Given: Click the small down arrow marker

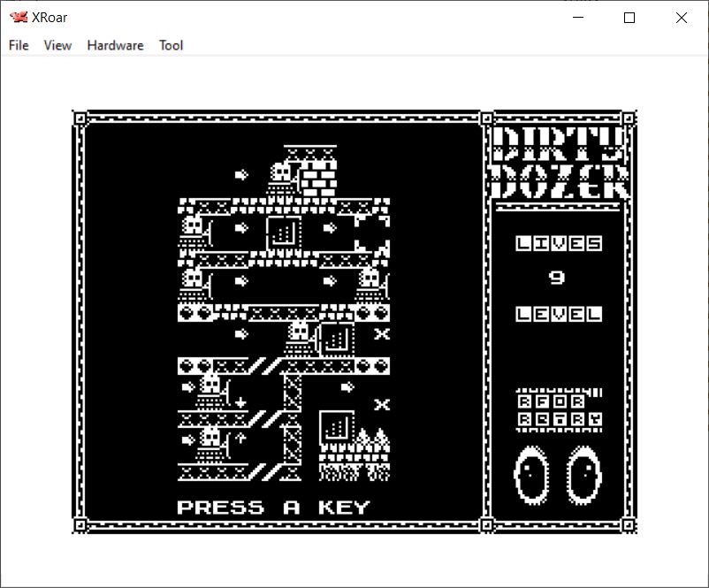Looking at the screenshot, I should (240, 403).
